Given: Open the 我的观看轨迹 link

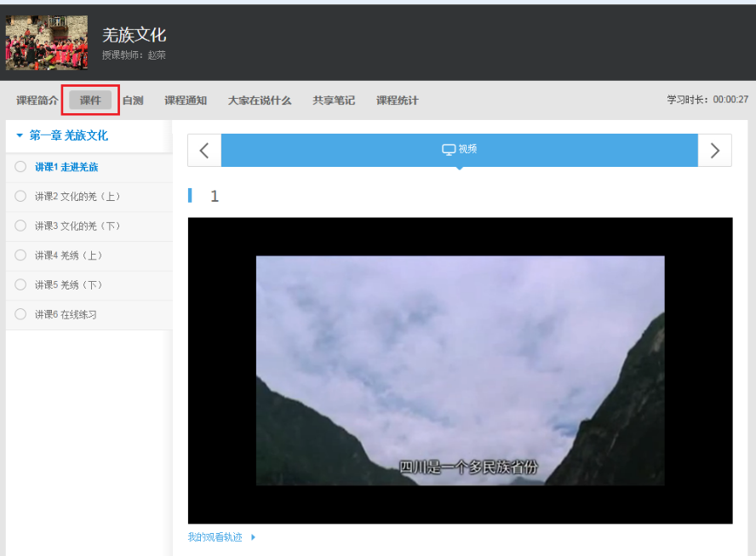Looking at the screenshot, I should pos(215,537).
